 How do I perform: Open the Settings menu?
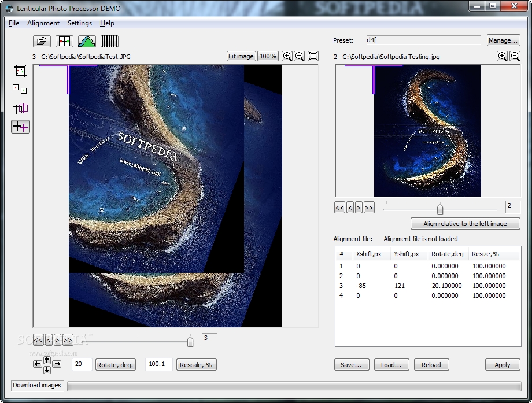coord(80,23)
